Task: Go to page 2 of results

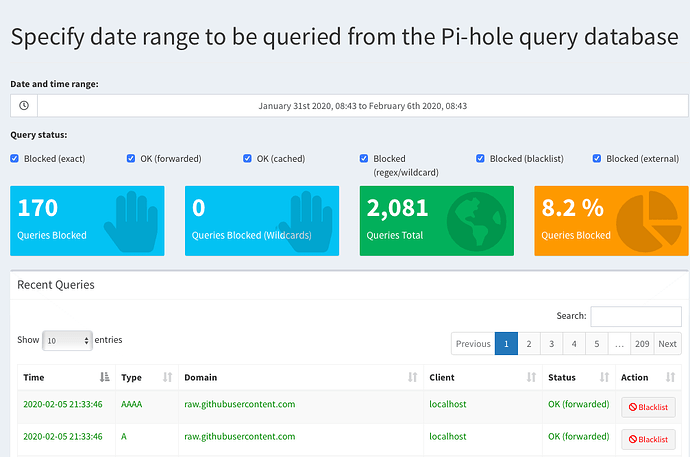Action: [528, 344]
